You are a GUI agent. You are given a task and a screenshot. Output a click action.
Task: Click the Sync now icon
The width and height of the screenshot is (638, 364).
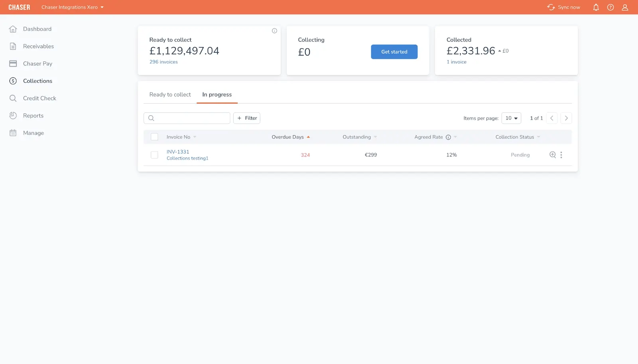coord(551,7)
